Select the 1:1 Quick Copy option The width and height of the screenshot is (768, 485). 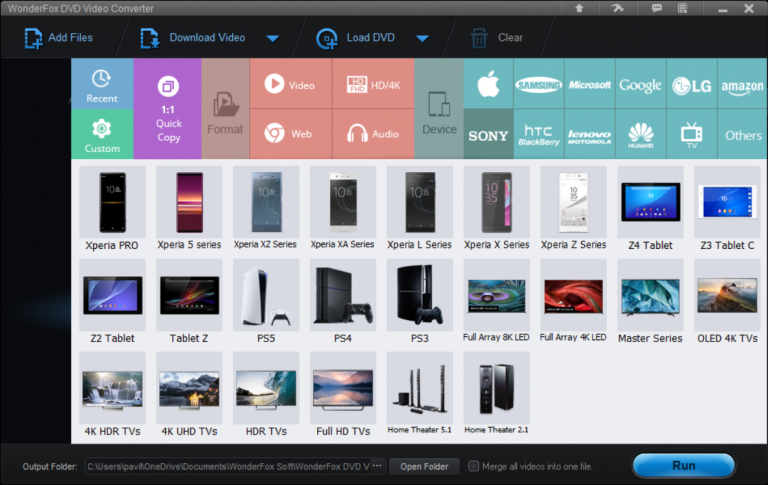click(168, 109)
